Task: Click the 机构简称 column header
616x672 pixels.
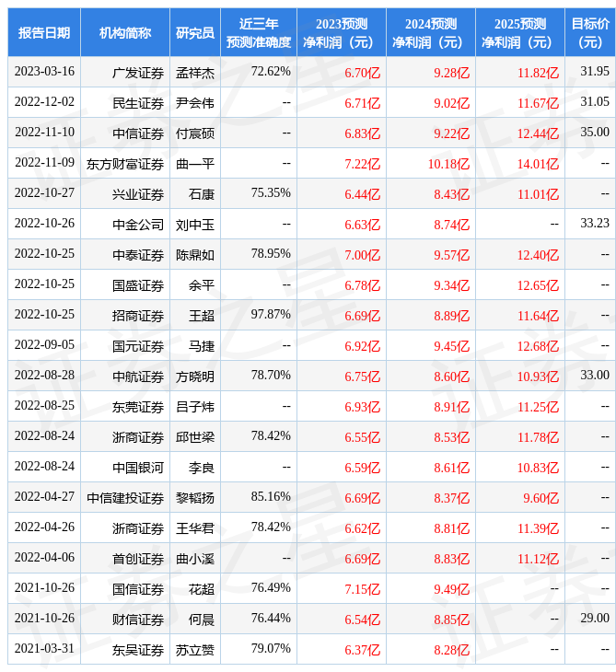Action: pyautogui.click(x=124, y=32)
